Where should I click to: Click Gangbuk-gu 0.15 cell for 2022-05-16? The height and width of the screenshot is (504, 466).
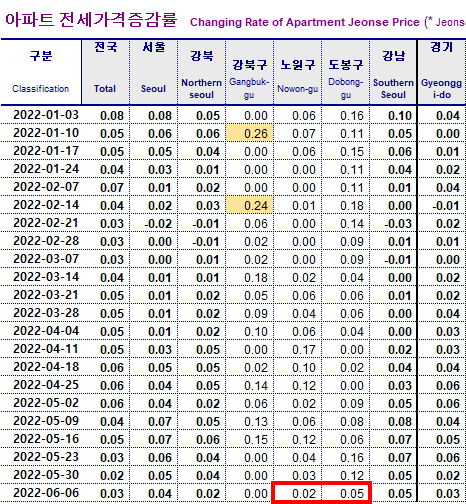coord(250,439)
